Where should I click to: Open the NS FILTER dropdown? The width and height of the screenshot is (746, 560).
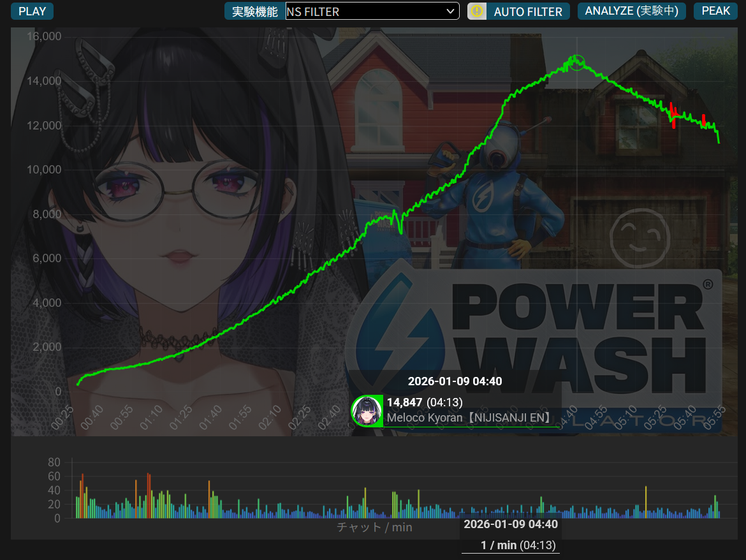point(372,11)
